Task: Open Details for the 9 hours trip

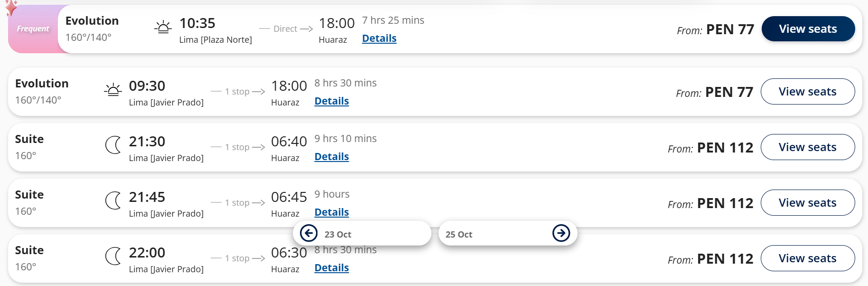Action: [332, 212]
